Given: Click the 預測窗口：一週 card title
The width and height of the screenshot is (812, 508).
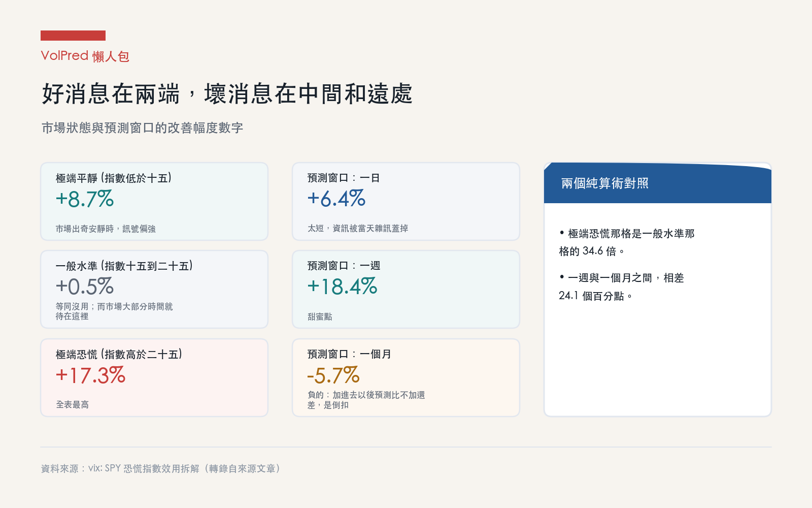Looking at the screenshot, I should pos(344,266).
